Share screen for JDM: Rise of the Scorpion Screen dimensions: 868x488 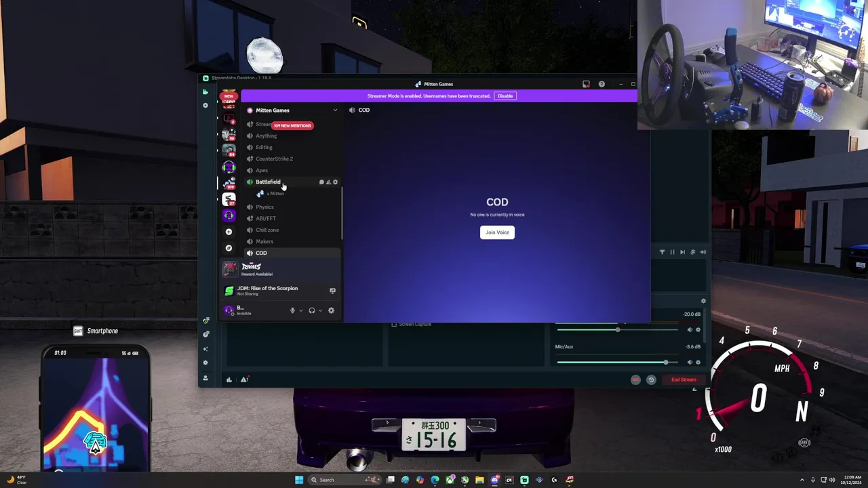pyautogui.click(x=332, y=291)
